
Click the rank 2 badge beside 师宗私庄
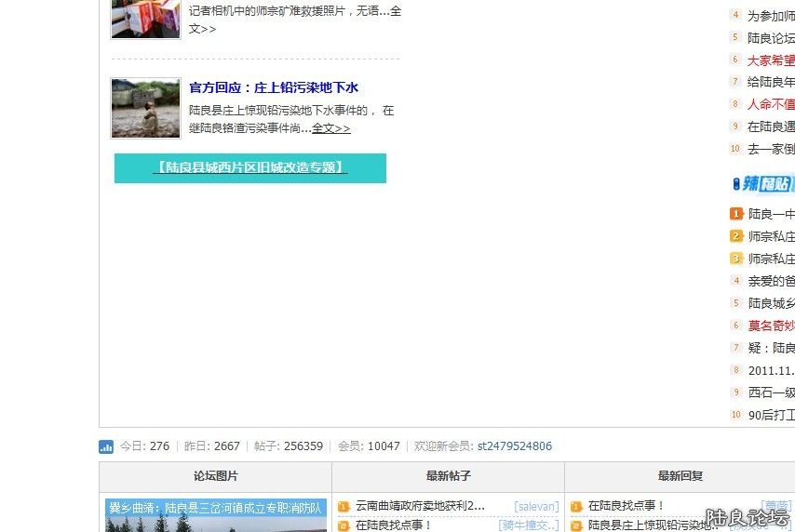(736, 236)
